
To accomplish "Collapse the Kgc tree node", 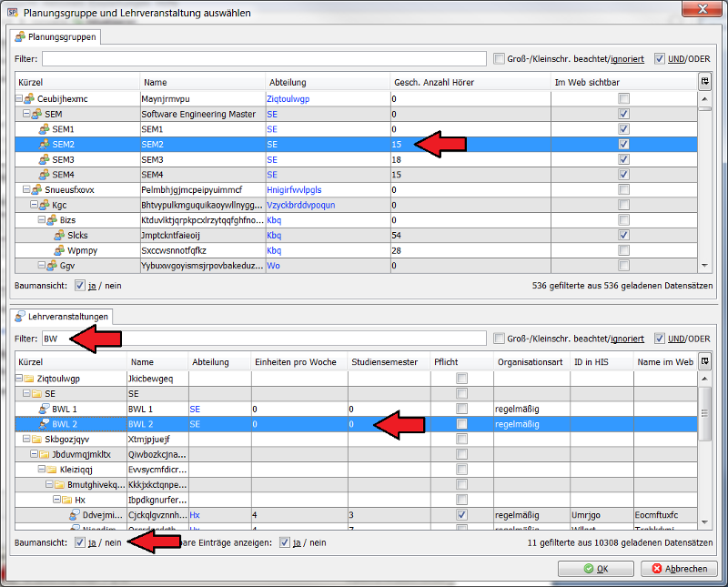I will (34, 205).
